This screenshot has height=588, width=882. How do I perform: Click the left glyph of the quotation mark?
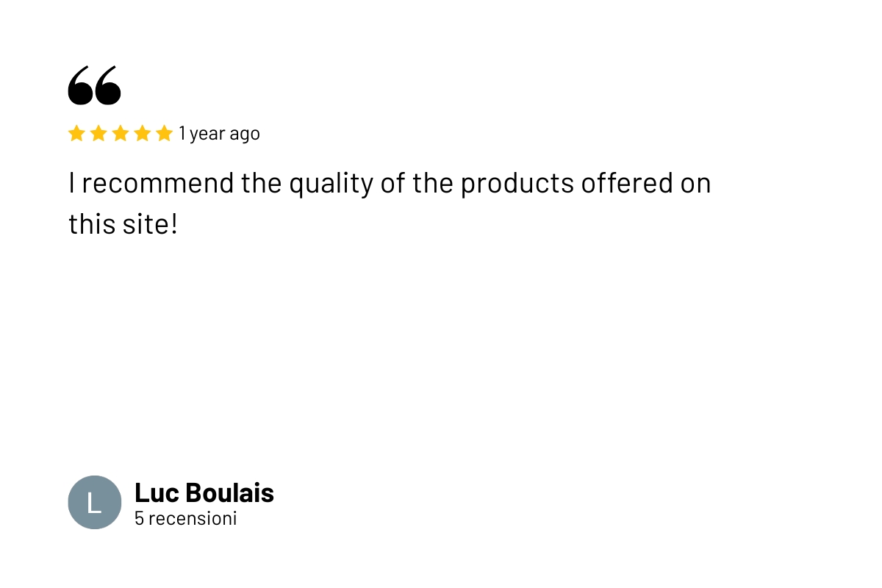pos(81,85)
